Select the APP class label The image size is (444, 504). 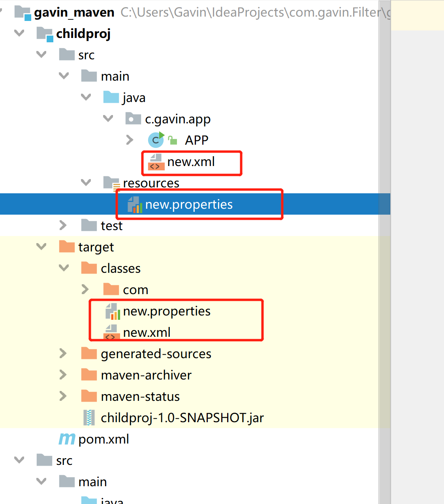(x=197, y=140)
